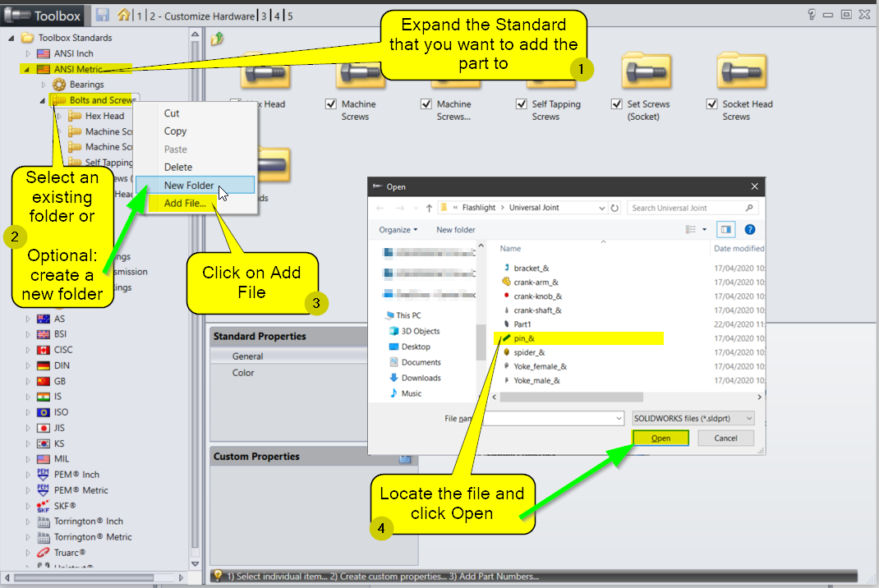
Task: Select the pin_& file in the list
Action: click(524, 338)
